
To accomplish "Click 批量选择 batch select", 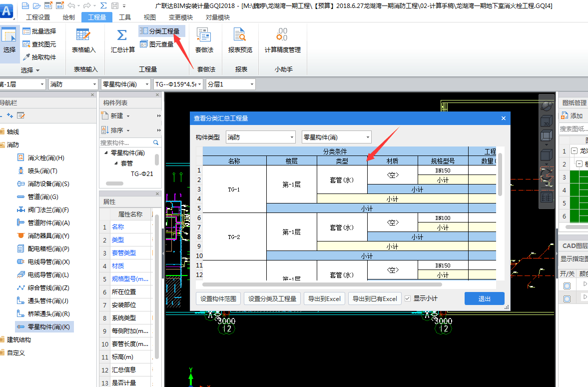I will click(39, 31).
